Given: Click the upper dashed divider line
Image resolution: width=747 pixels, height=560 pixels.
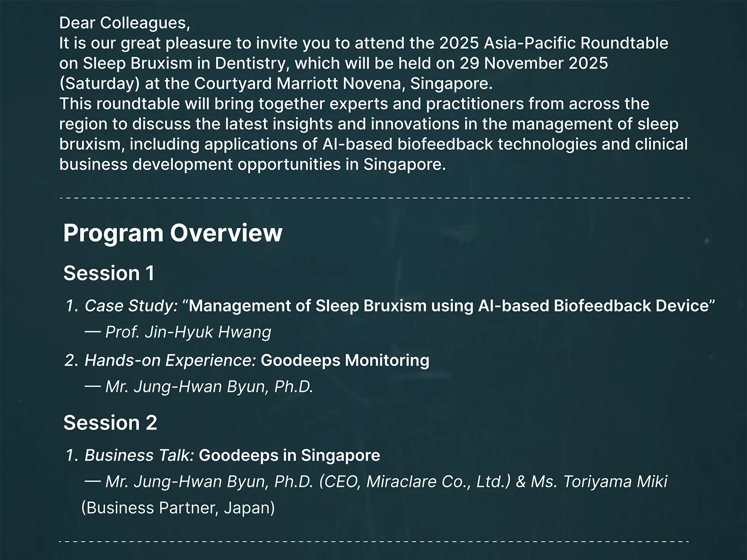Looking at the screenshot, I should coord(374,198).
